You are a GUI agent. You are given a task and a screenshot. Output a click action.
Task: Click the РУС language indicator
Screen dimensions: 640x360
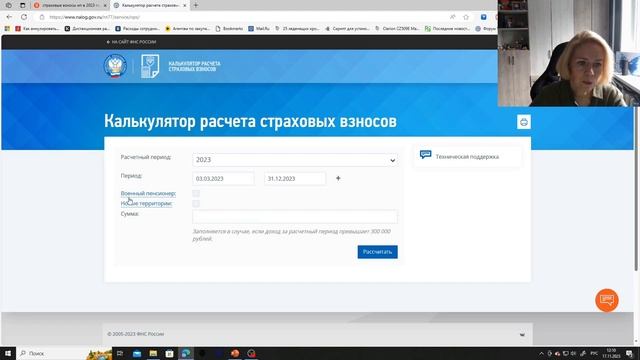(x=594, y=353)
